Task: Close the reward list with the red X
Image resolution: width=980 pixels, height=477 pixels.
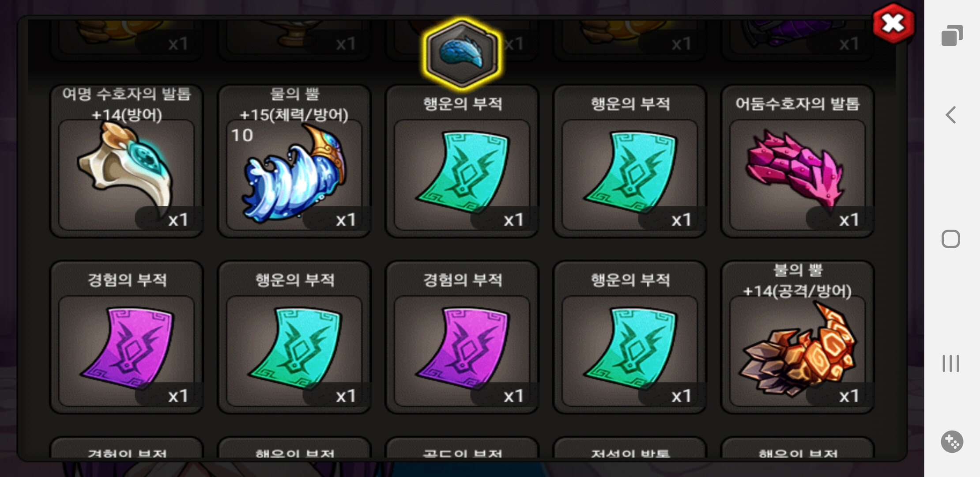Action: click(x=893, y=23)
